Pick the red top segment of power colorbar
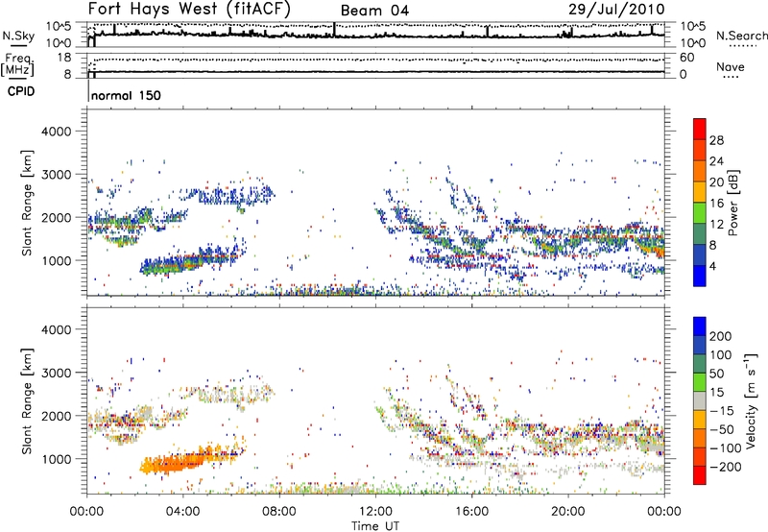The image size is (768, 532). (x=700, y=129)
